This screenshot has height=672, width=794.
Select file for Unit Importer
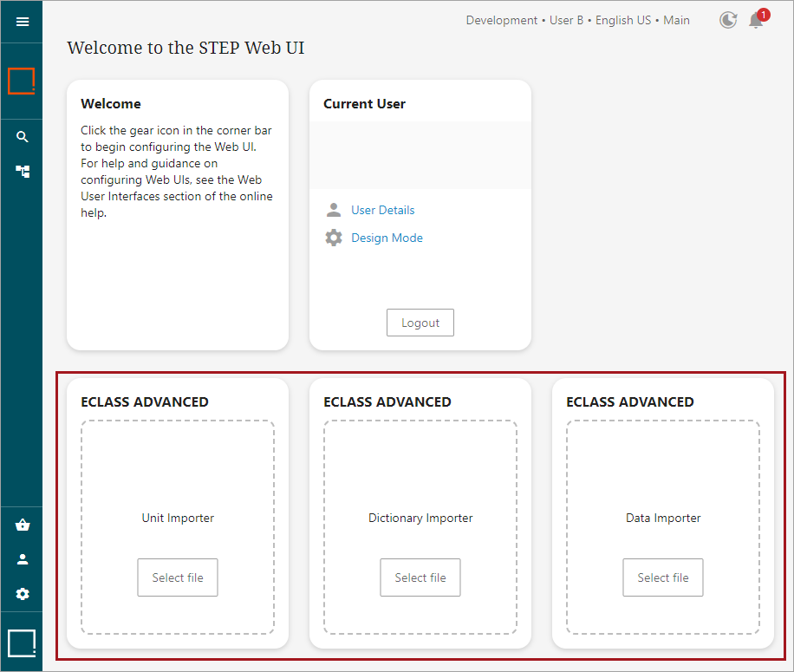(178, 577)
